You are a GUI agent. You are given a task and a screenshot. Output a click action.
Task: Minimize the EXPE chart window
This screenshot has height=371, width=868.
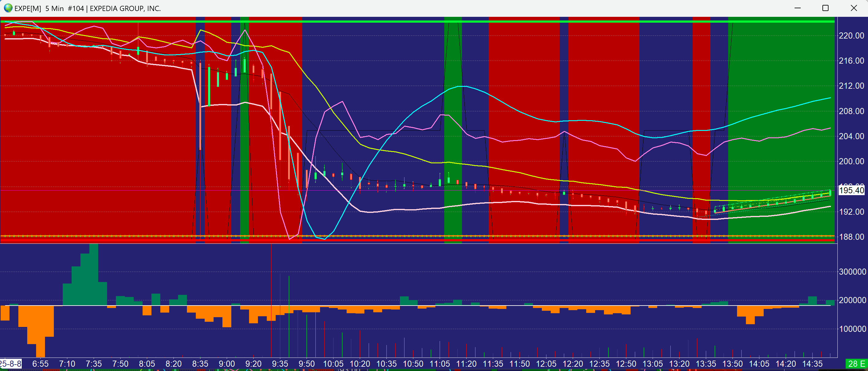(x=797, y=8)
